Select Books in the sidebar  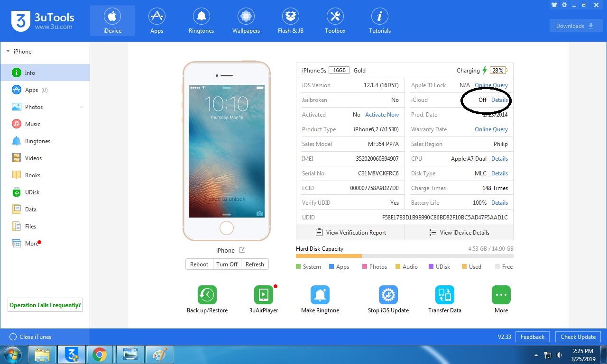(x=45, y=175)
